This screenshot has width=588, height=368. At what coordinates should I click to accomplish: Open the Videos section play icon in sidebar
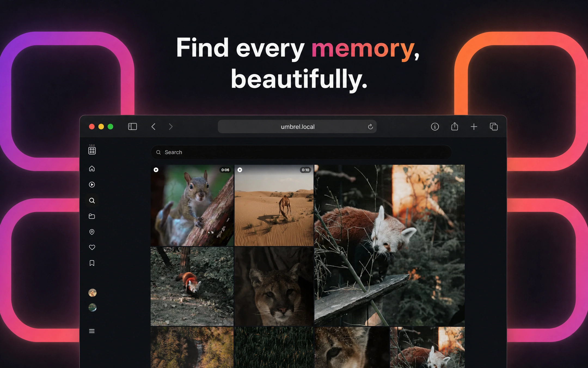tap(92, 185)
